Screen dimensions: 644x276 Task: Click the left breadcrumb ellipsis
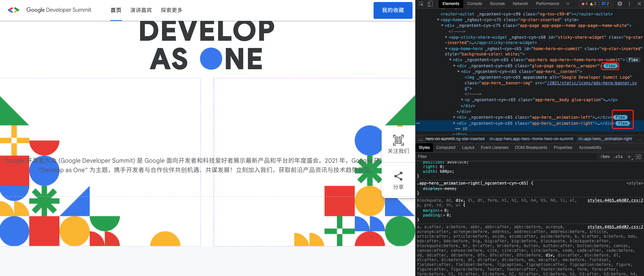tap(420, 139)
